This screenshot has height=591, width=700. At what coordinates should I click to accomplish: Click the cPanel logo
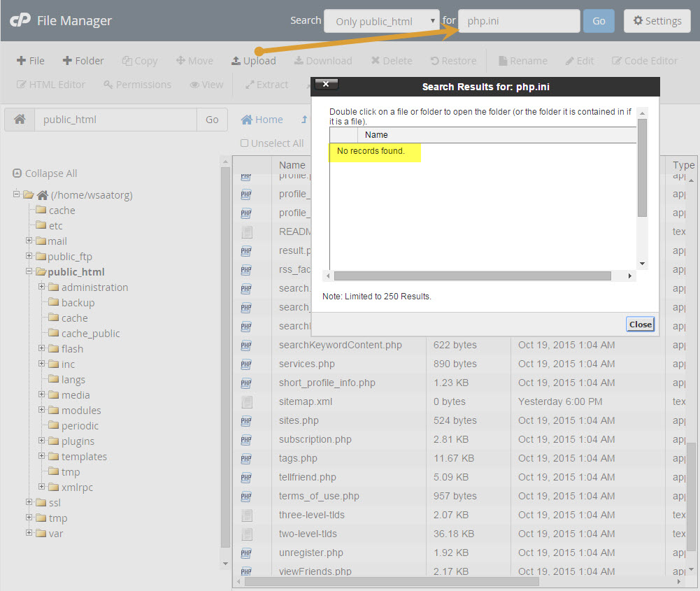tap(19, 20)
